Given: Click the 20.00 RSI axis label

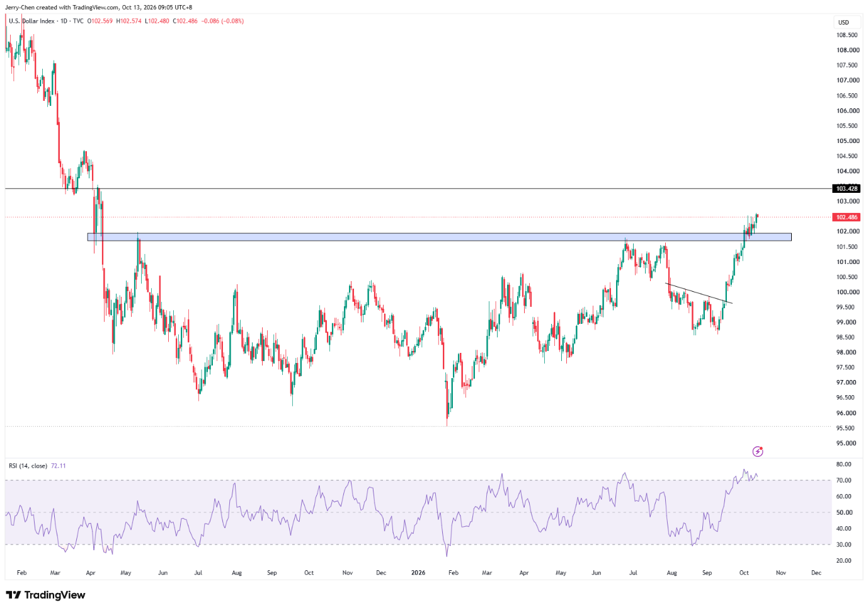Looking at the screenshot, I should point(844,561).
